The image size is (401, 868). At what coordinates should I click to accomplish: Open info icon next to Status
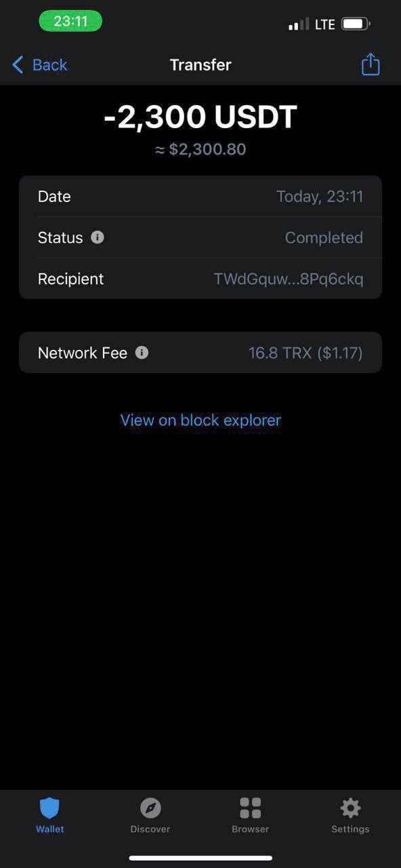click(x=98, y=237)
